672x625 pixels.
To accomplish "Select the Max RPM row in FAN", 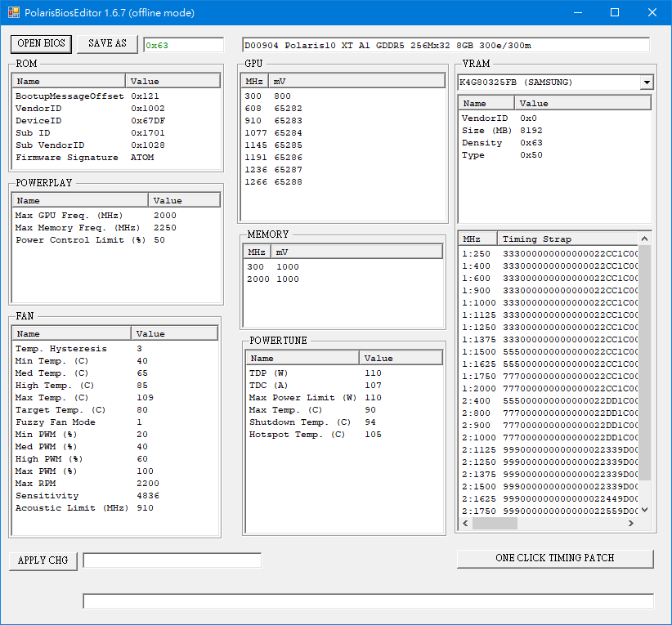I will (114, 483).
